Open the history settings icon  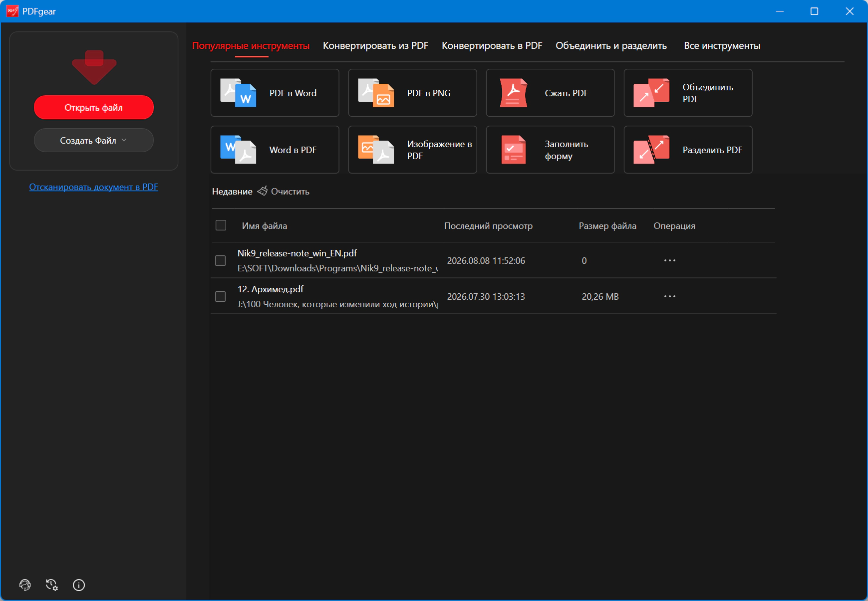(52, 585)
